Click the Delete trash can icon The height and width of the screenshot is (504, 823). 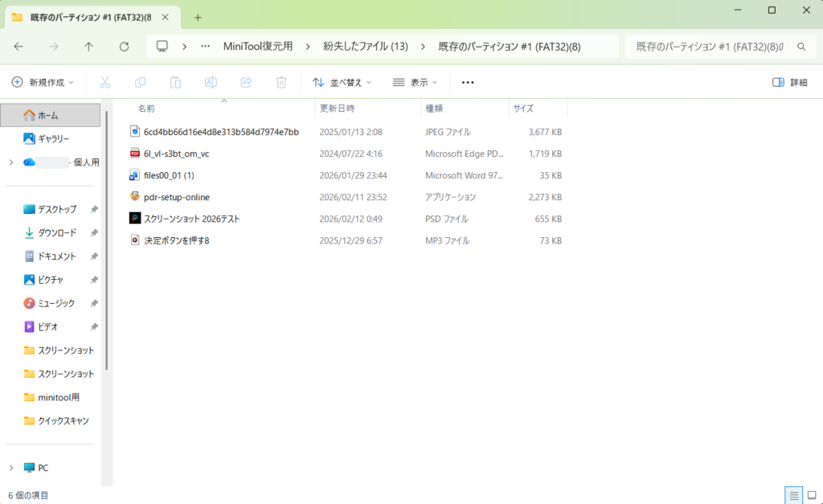pyautogui.click(x=281, y=82)
